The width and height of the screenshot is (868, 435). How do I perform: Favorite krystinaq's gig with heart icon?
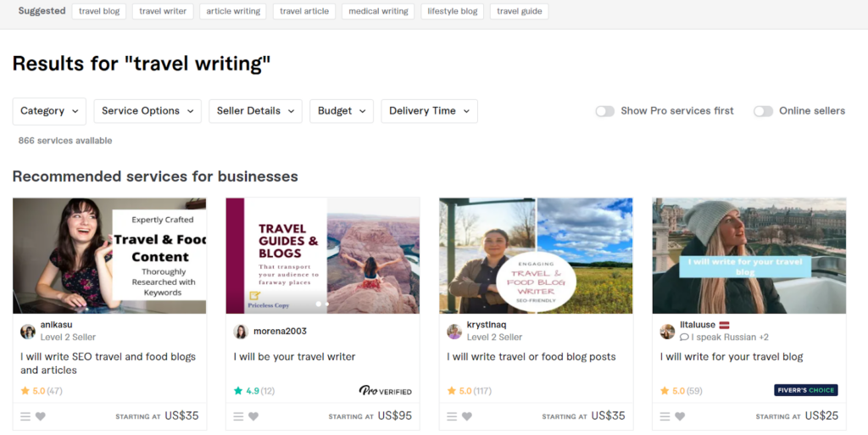[467, 416]
